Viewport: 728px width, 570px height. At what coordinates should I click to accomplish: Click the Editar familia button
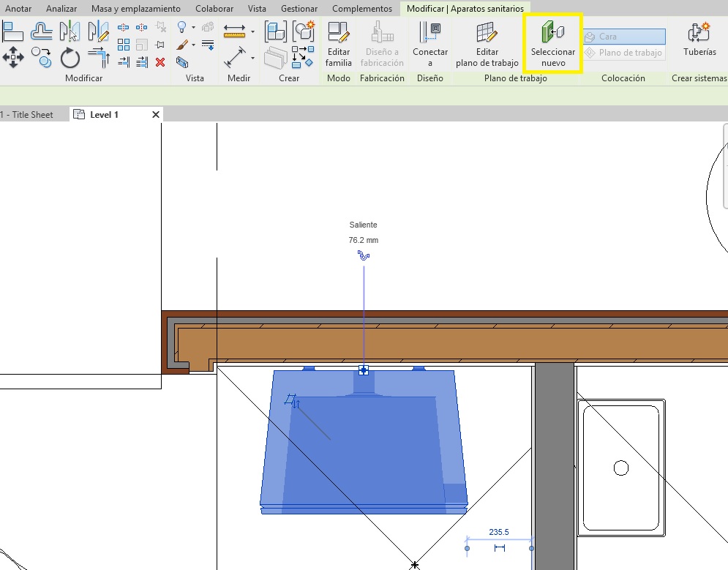coord(339,44)
